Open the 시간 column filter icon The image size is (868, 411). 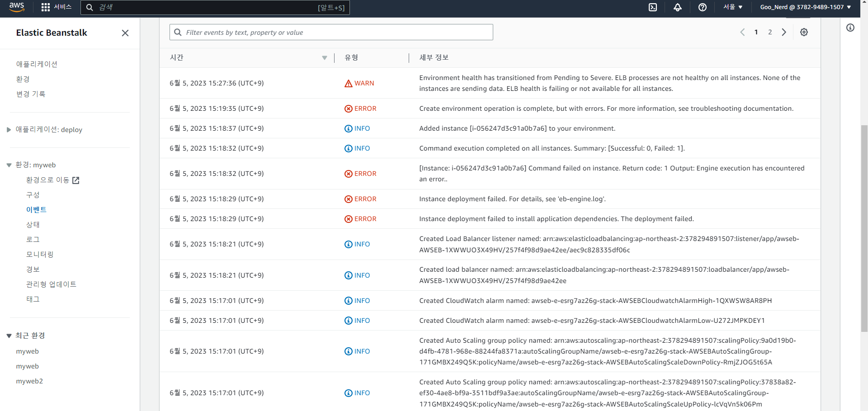(x=324, y=58)
